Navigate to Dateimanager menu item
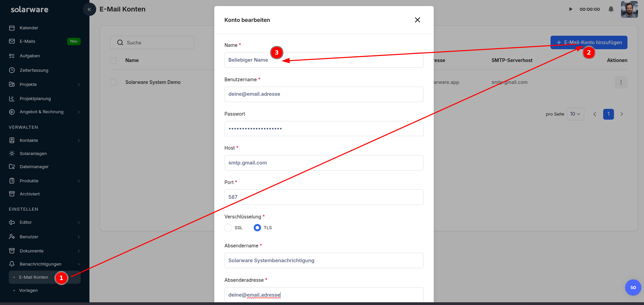The image size is (644, 305). pyautogui.click(x=34, y=166)
